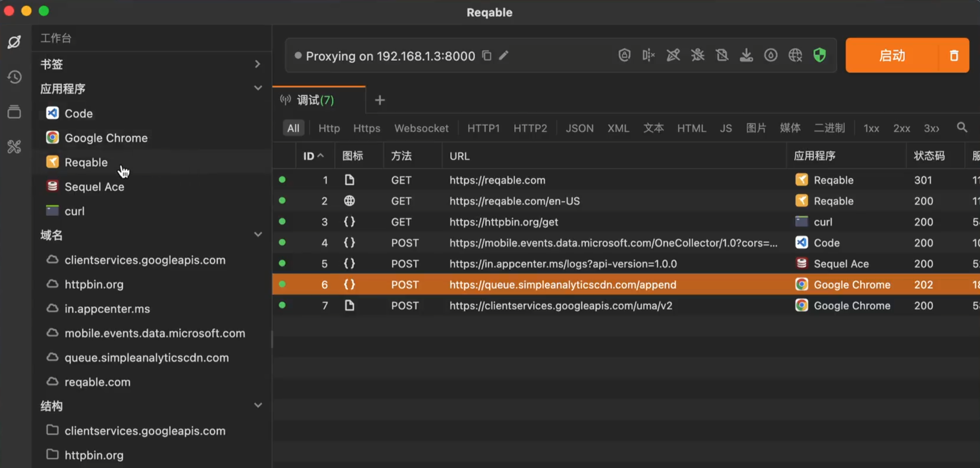Select the in.appcenter.ms domain
Screen dimensions: 980x468
click(x=151, y=308)
